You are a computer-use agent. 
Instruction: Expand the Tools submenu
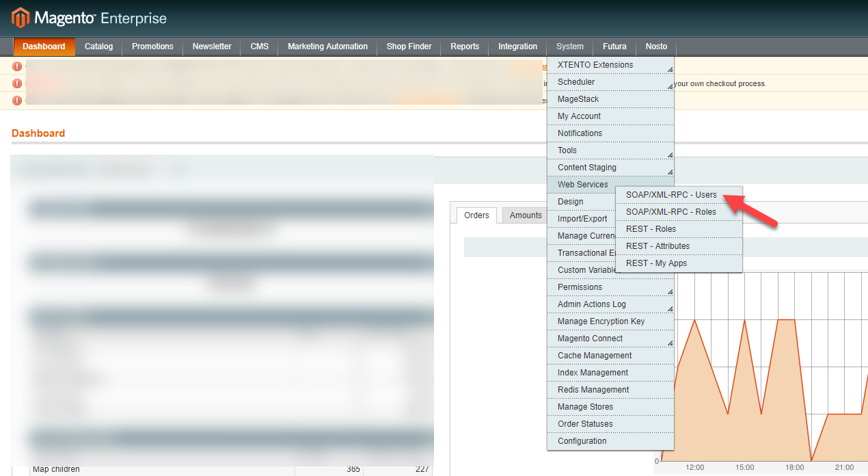pos(611,150)
